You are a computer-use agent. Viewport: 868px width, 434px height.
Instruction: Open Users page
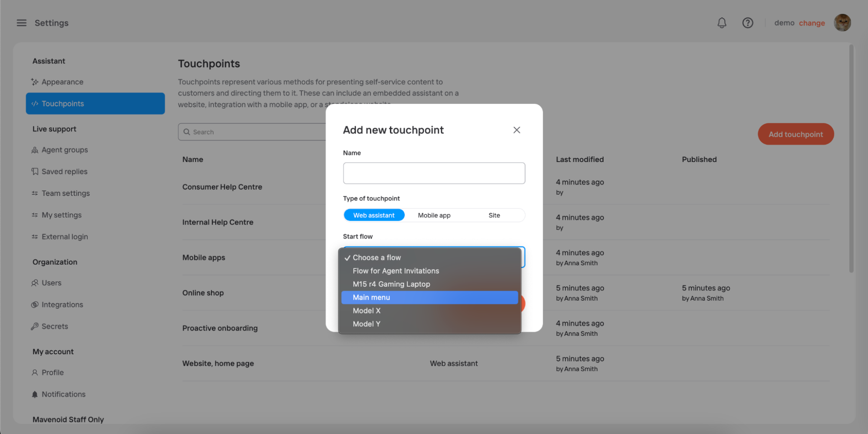(x=95, y=283)
